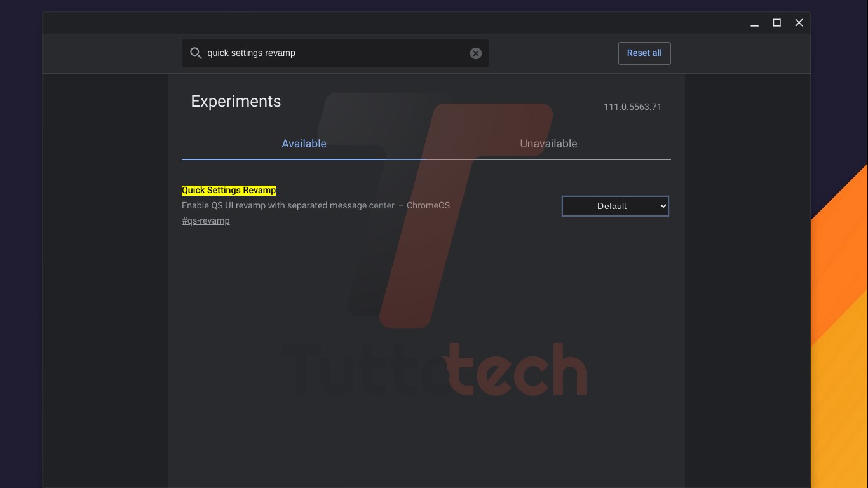Click the QS UI revamp description text
This screenshot has height=488, width=868.
tap(315, 205)
